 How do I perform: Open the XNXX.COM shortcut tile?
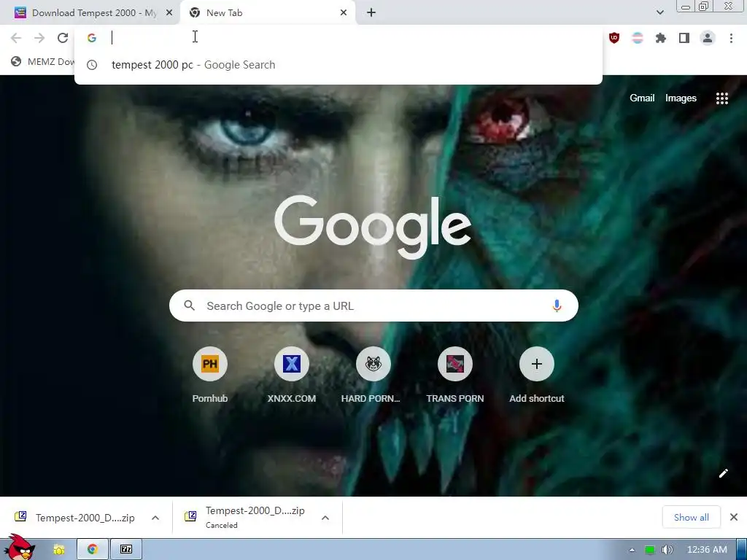point(292,376)
